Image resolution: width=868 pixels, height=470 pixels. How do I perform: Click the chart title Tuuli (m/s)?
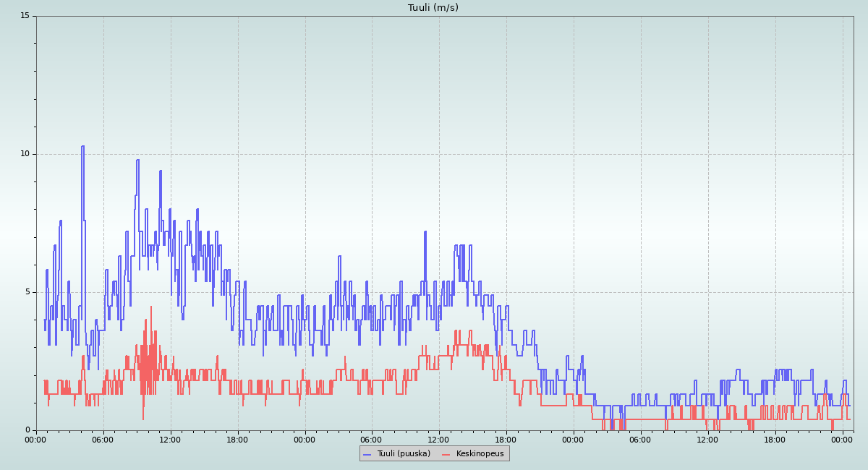(433, 8)
